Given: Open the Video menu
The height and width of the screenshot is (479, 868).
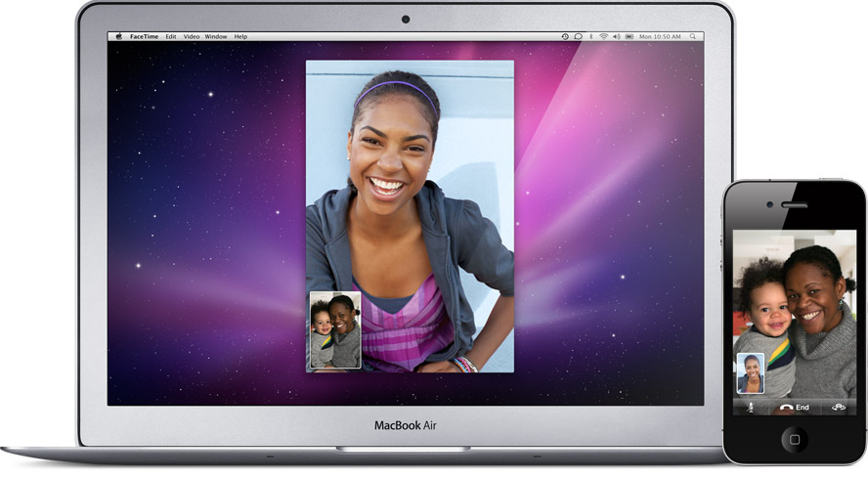Looking at the screenshot, I should tap(192, 36).
